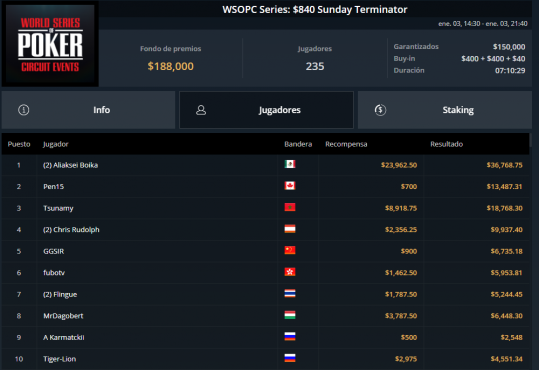Click the info circle icon
The height and width of the screenshot is (370, 539).
(x=24, y=110)
